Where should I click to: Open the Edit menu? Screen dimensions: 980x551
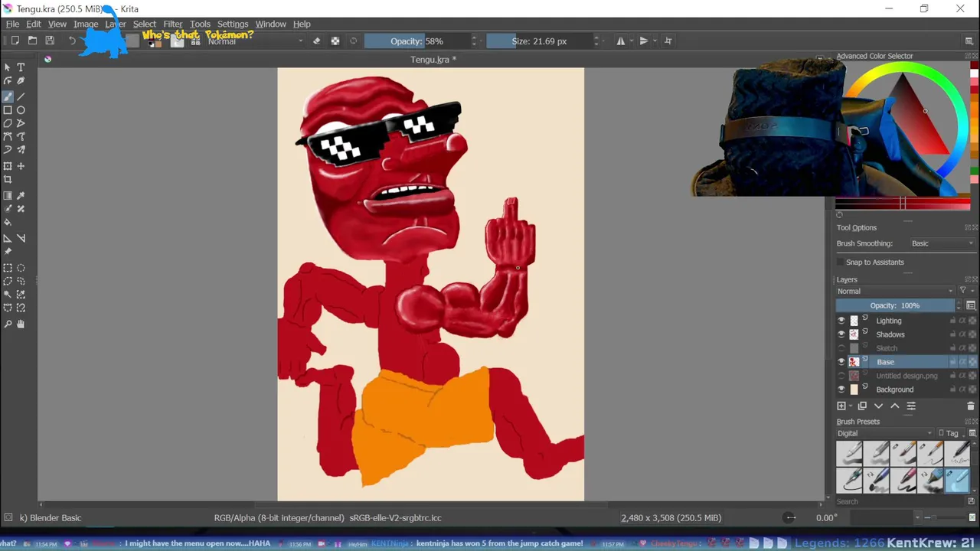(34, 24)
